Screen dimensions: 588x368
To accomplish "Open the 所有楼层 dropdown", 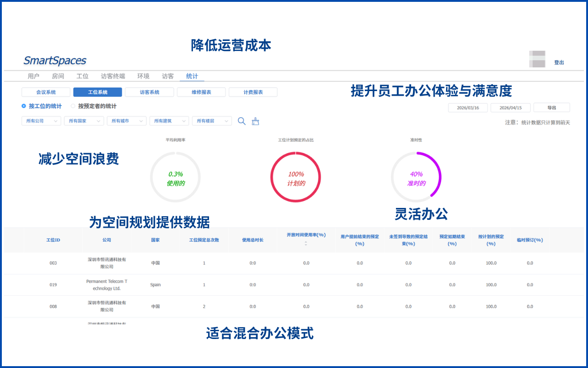I will 212,121.
